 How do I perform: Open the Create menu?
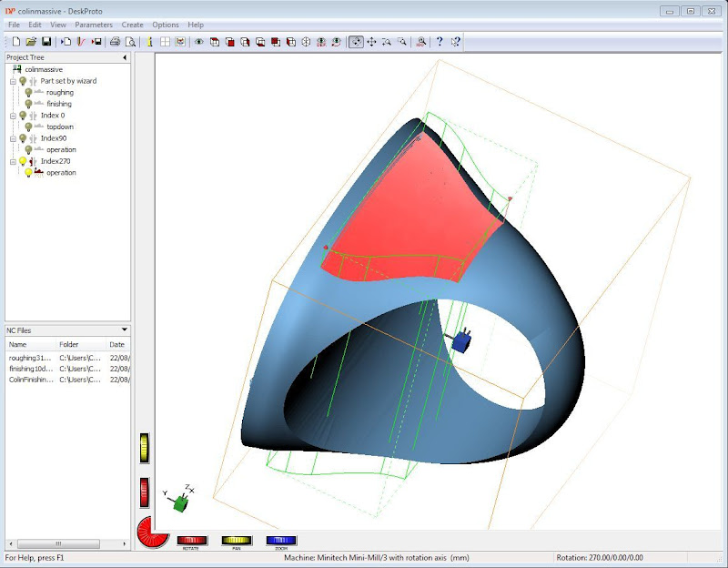(x=132, y=25)
